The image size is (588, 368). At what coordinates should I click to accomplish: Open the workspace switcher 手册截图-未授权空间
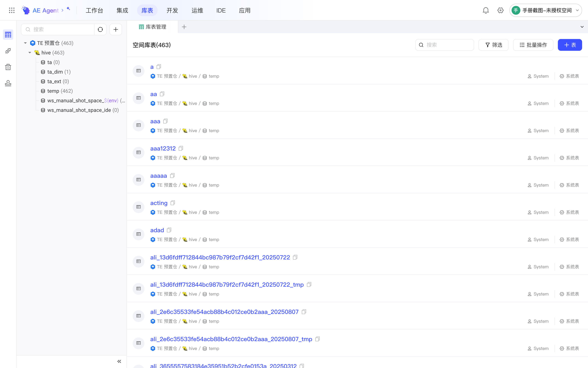(x=546, y=10)
